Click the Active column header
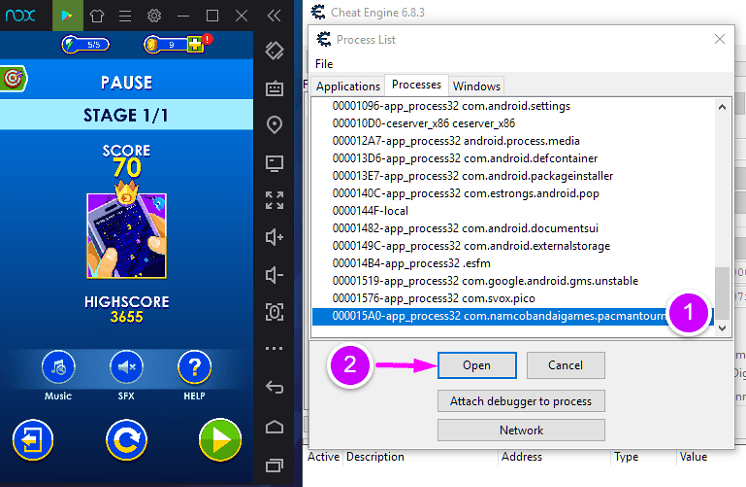The width and height of the screenshot is (746, 487). pos(324,457)
